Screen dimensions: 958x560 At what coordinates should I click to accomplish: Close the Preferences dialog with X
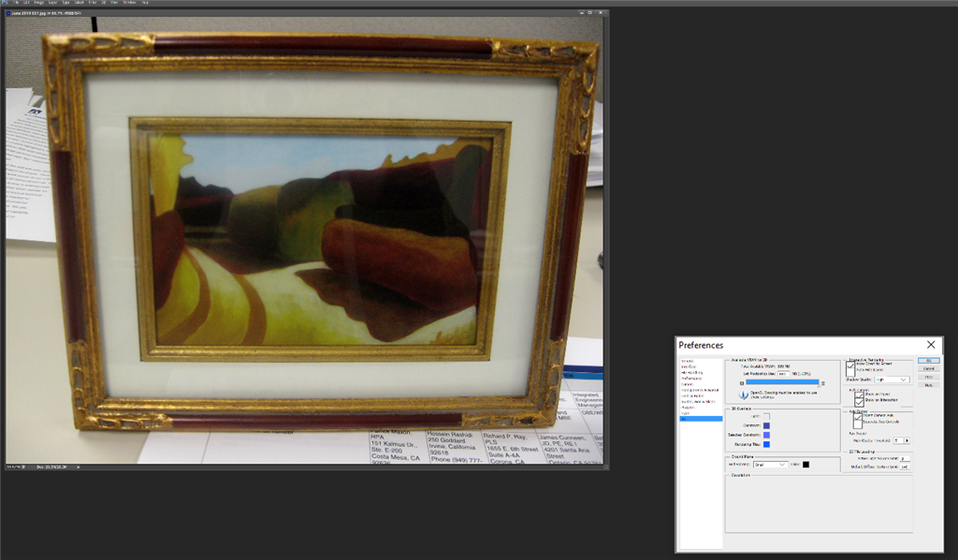(931, 345)
